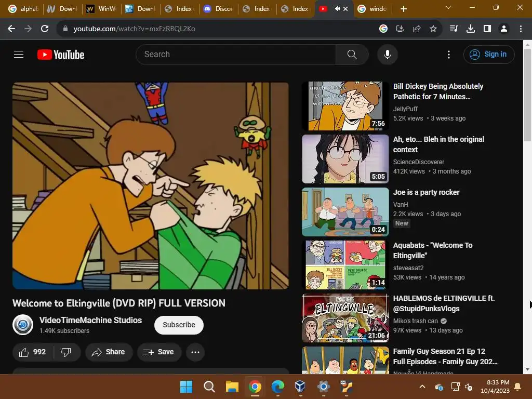This screenshot has height=399, width=532.
Task: Open File Explorer from taskbar
Action: coord(232,387)
